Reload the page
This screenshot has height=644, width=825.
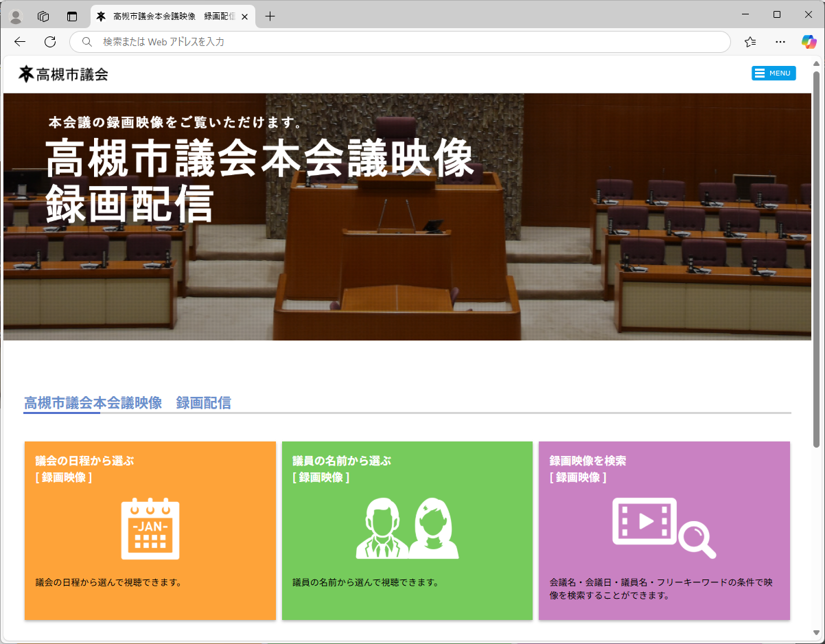click(50, 42)
